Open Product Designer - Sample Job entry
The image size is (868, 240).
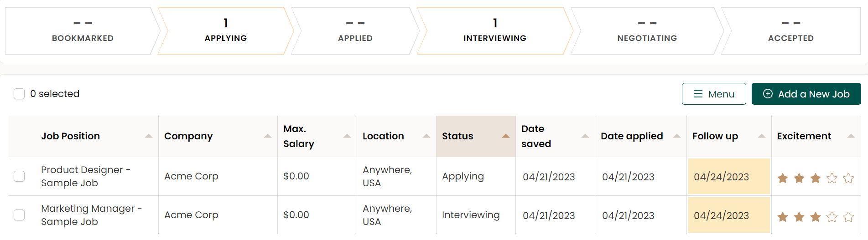(85, 176)
